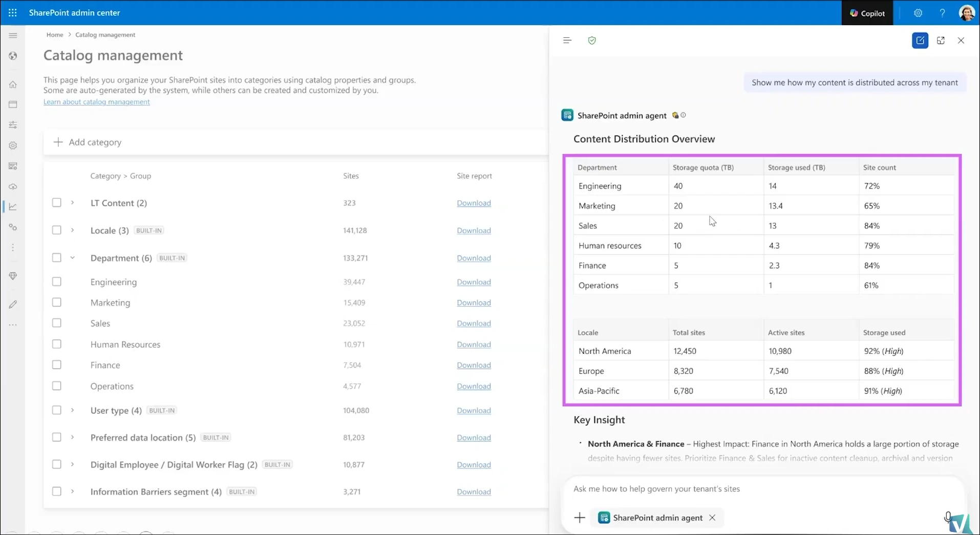Open the chat list menu icon in Copilot pane
The image size is (980, 535).
tap(567, 40)
